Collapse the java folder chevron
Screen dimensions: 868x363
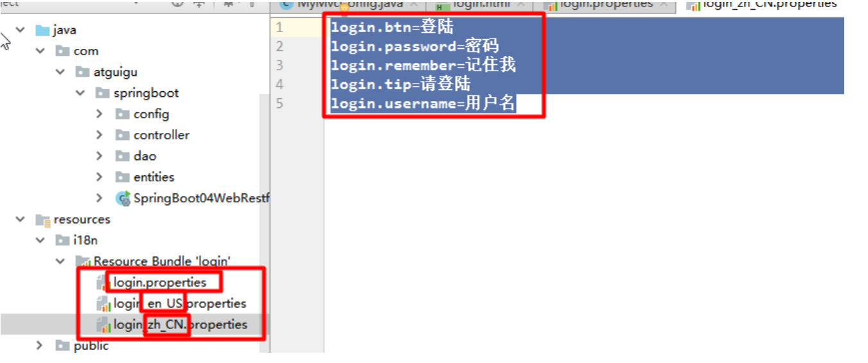click(x=20, y=30)
